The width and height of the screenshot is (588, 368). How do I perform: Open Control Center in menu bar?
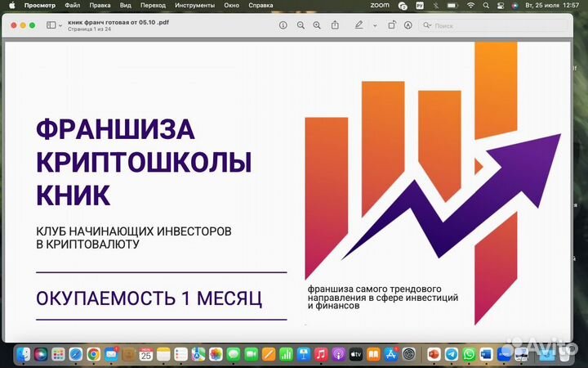click(x=501, y=5)
